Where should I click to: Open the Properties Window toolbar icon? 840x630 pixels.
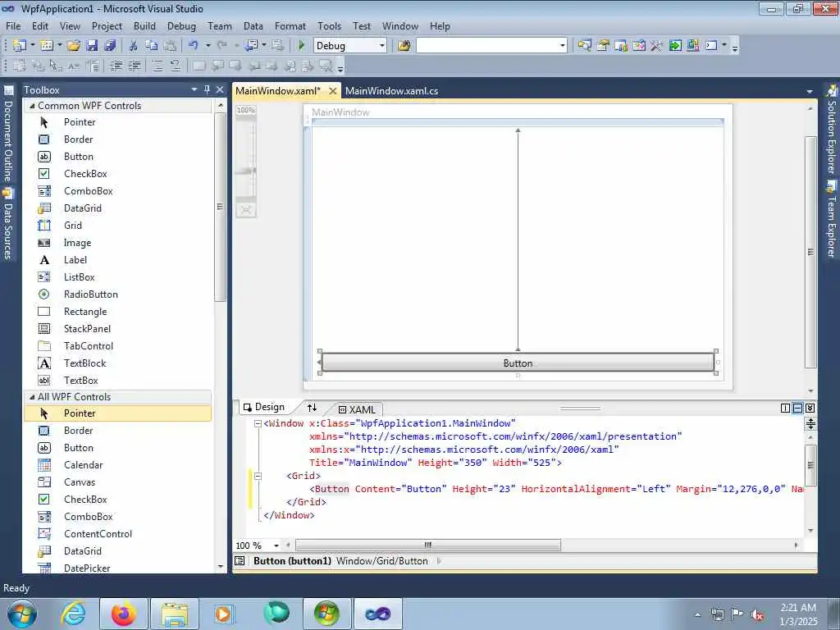(603, 46)
